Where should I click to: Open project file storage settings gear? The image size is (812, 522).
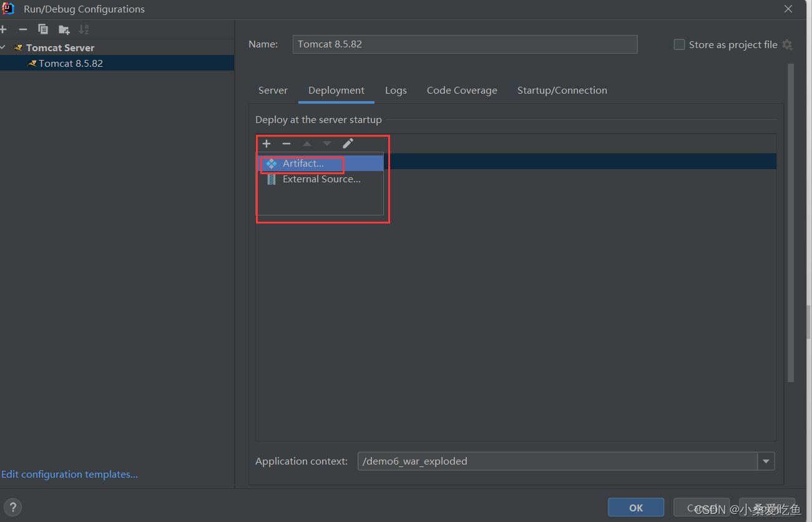pos(787,44)
